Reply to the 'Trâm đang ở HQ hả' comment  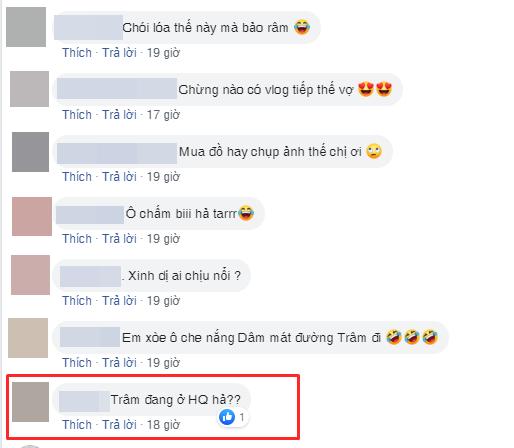[x=119, y=425]
